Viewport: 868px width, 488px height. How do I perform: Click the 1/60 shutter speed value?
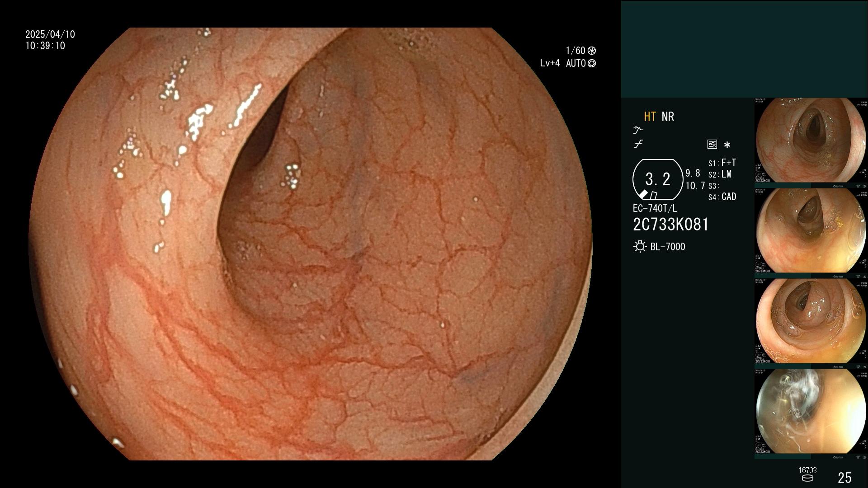(x=576, y=51)
